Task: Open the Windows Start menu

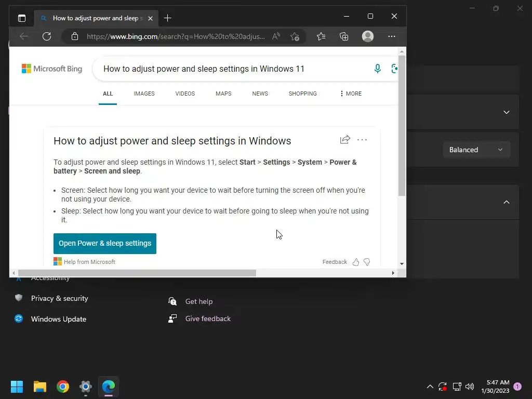Action: coord(17,387)
